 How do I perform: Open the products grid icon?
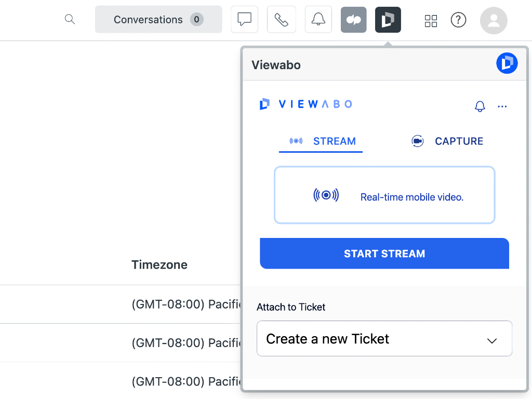(431, 20)
